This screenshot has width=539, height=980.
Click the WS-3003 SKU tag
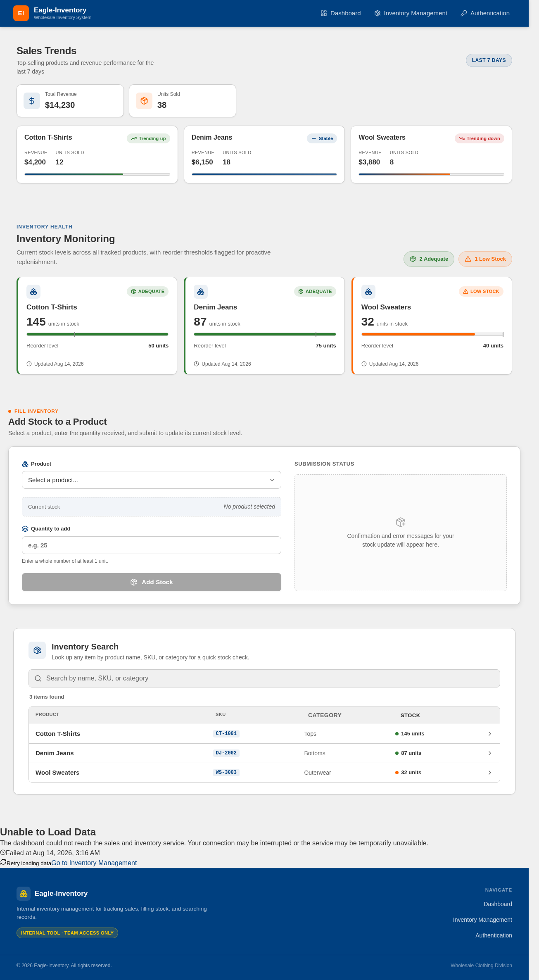pos(226,773)
